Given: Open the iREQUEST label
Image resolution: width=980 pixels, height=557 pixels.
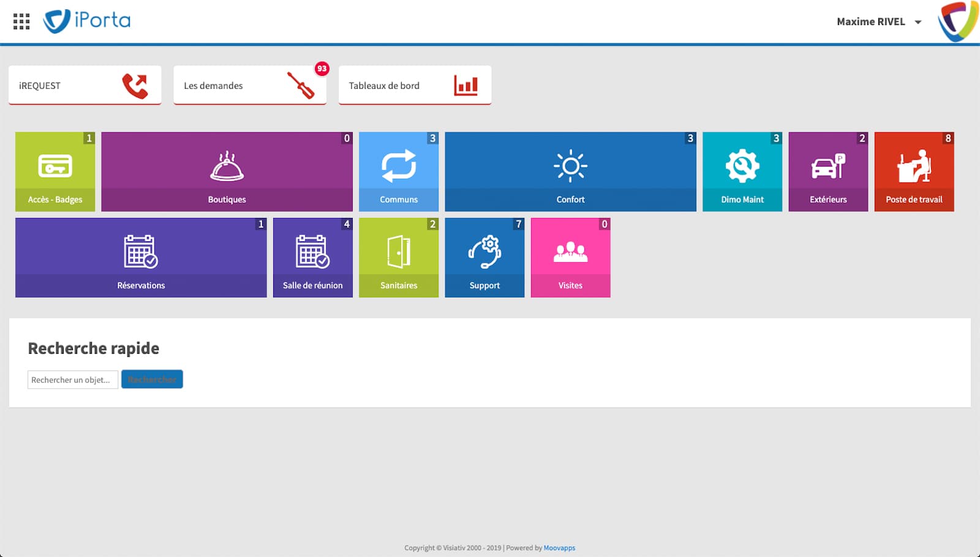Looking at the screenshot, I should click(40, 86).
